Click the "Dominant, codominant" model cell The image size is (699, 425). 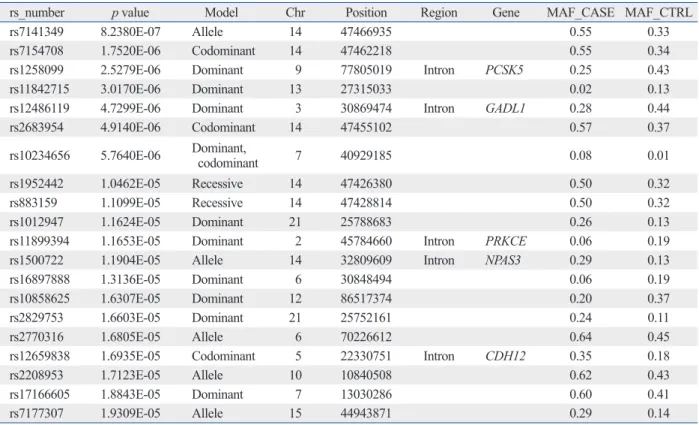coord(225,156)
